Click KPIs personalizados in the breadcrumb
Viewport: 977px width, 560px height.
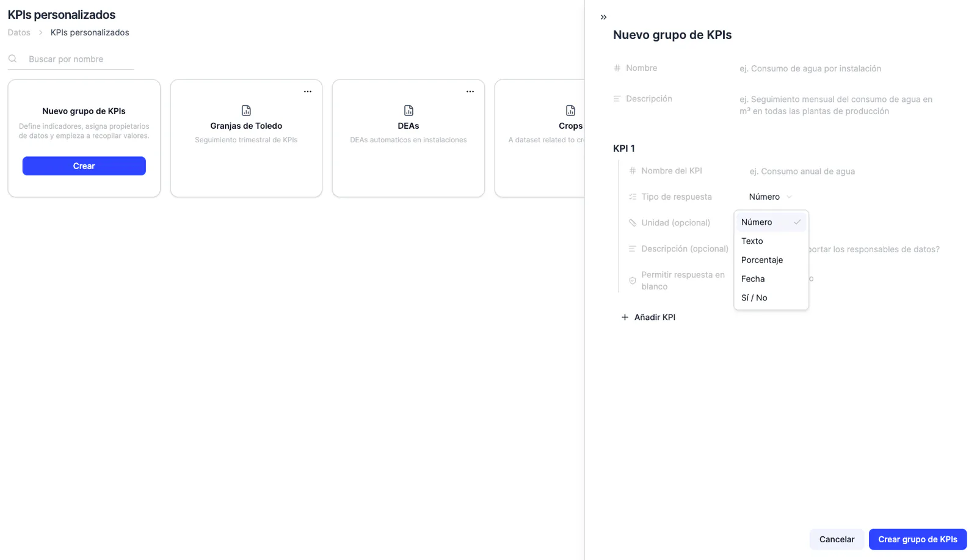[x=90, y=33]
